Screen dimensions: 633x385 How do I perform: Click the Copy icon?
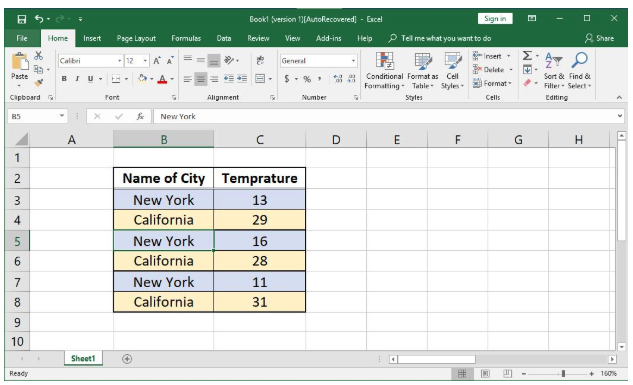[38, 69]
